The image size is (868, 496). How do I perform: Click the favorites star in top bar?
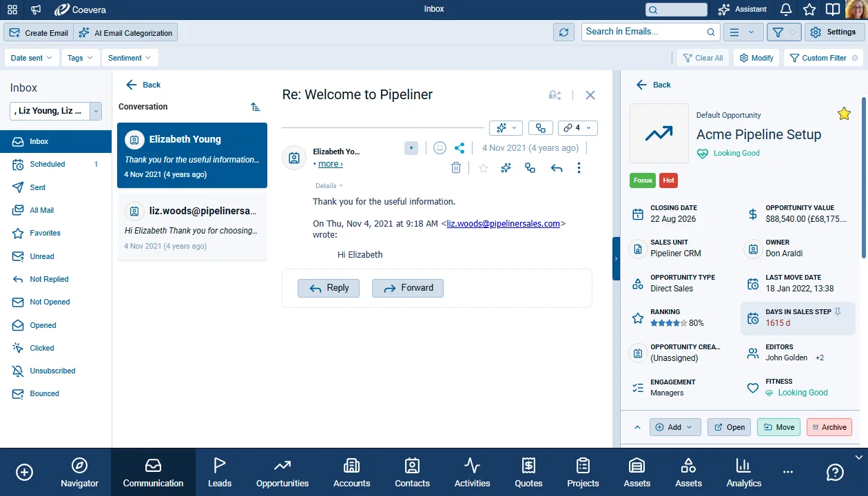809,10
